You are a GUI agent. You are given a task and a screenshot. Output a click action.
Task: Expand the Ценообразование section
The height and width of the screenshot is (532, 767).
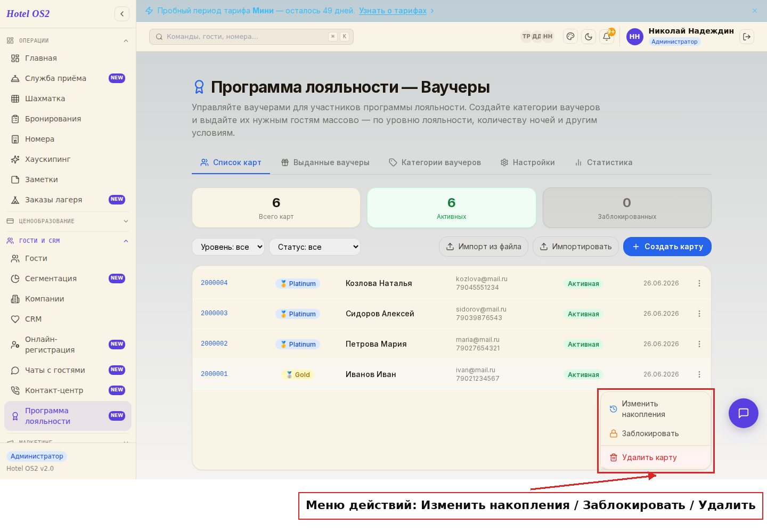(68, 221)
